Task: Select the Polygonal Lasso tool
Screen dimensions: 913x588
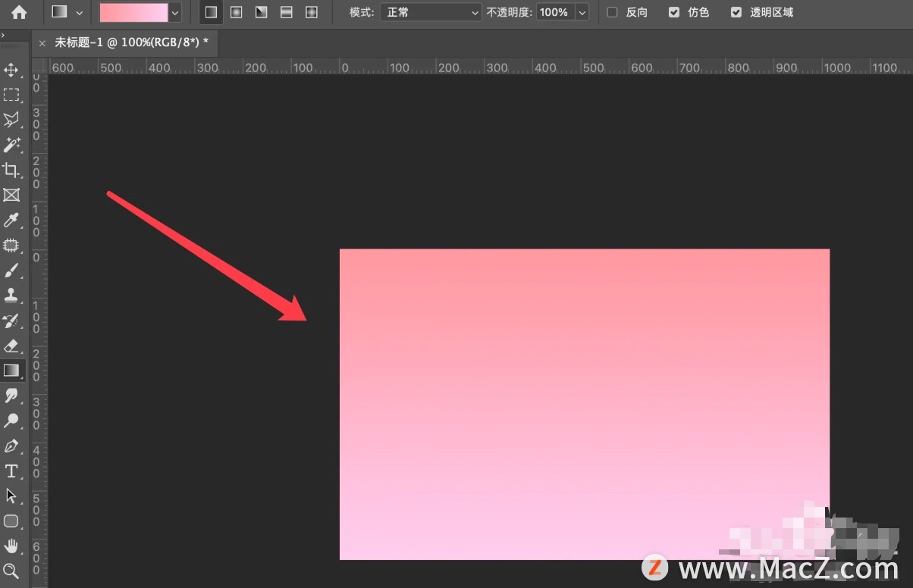Action: (11, 120)
